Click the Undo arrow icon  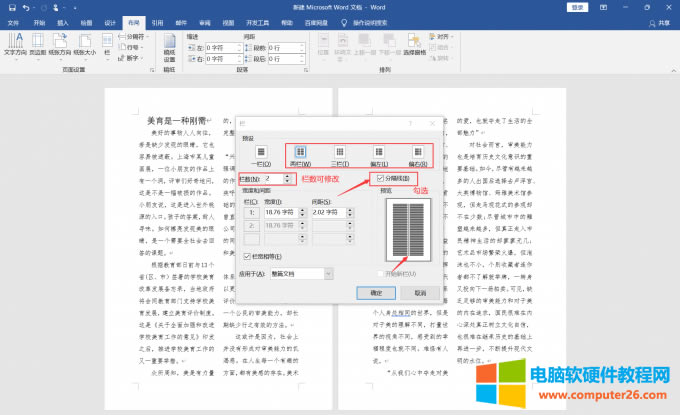pos(26,7)
